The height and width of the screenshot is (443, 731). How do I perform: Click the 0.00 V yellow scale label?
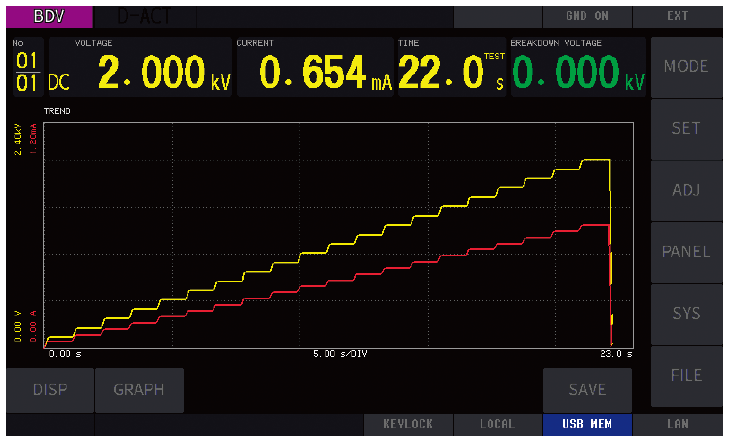coord(18,326)
